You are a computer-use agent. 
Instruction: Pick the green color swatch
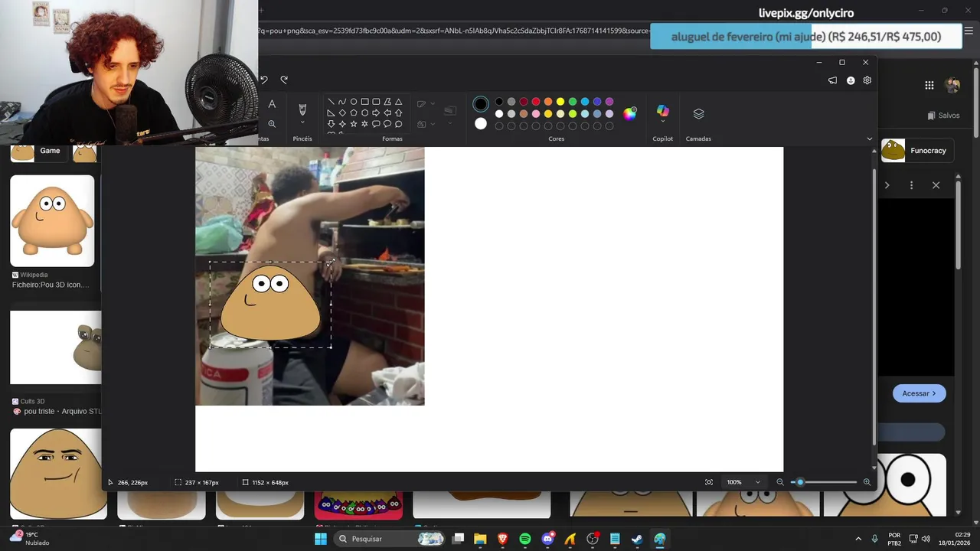click(x=573, y=102)
